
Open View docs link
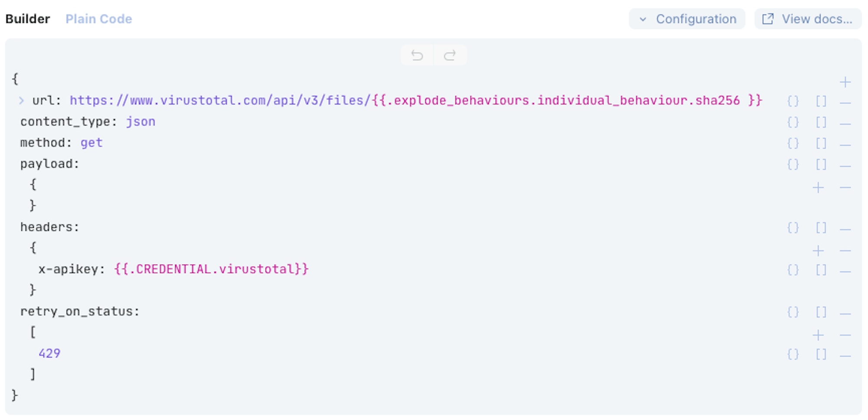(x=808, y=19)
